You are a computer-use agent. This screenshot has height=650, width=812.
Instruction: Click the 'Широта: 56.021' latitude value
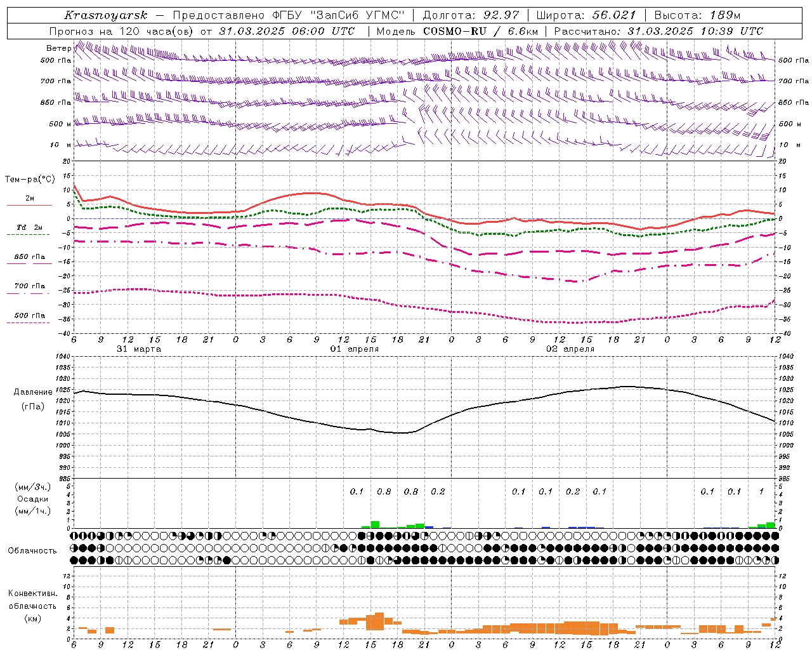pyautogui.click(x=586, y=15)
